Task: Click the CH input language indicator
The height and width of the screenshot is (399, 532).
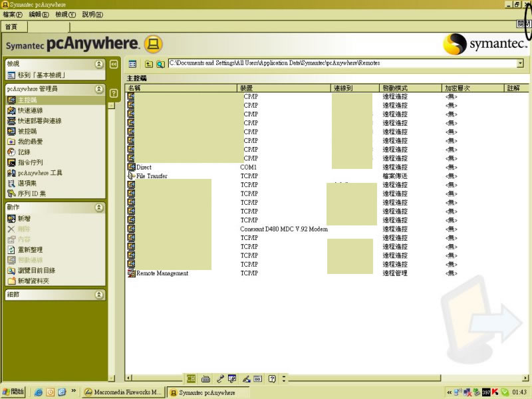Action: pos(191,378)
